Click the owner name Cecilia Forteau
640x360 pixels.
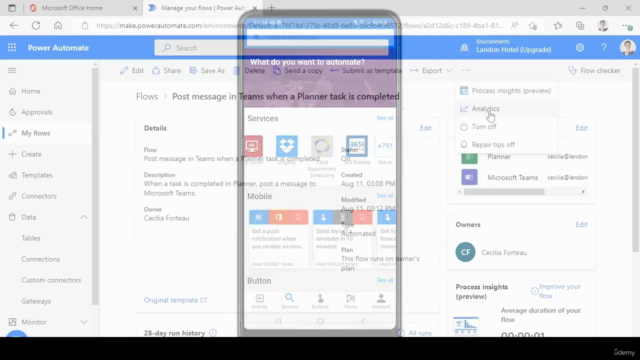[x=504, y=253]
